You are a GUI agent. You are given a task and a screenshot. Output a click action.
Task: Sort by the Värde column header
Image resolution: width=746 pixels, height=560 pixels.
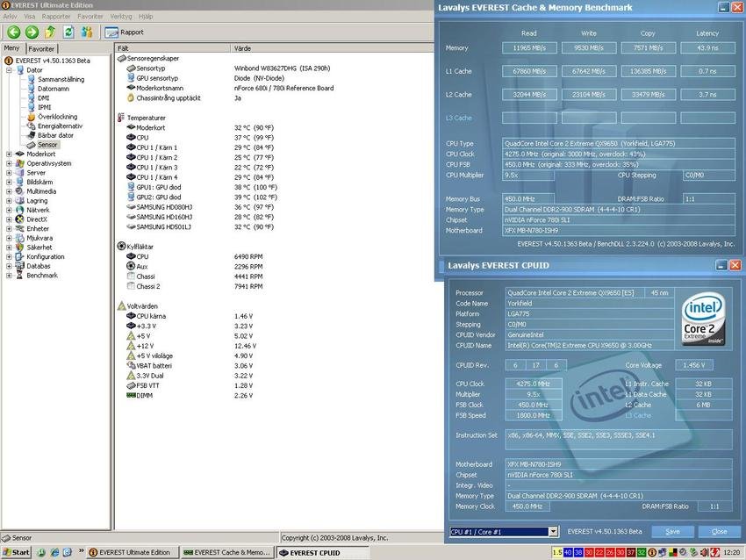332,48
